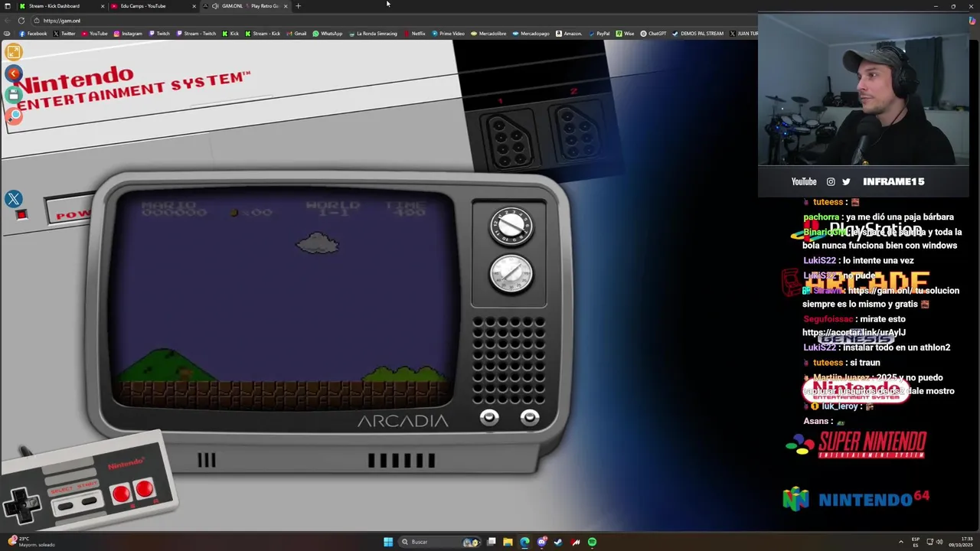The height and width of the screenshot is (551, 980).
Task: Open the Gmail bookmark
Action: point(296,34)
